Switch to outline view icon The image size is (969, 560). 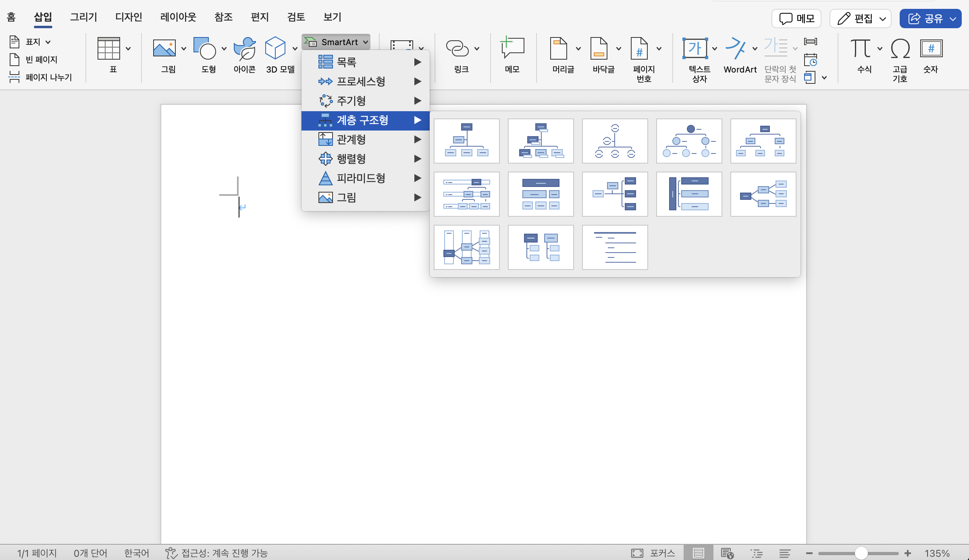pos(757,553)
